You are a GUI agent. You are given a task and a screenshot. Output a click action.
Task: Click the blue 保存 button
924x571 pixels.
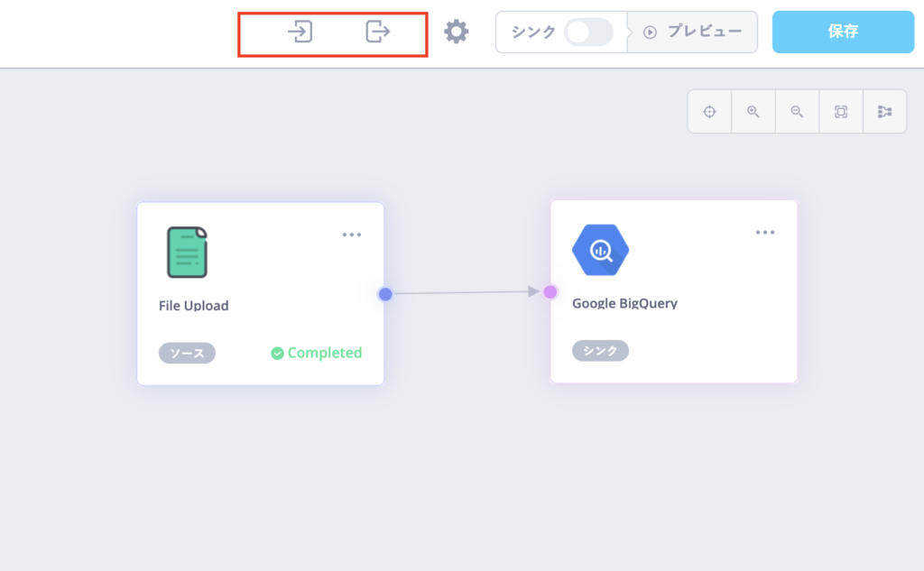coord(843,32)
